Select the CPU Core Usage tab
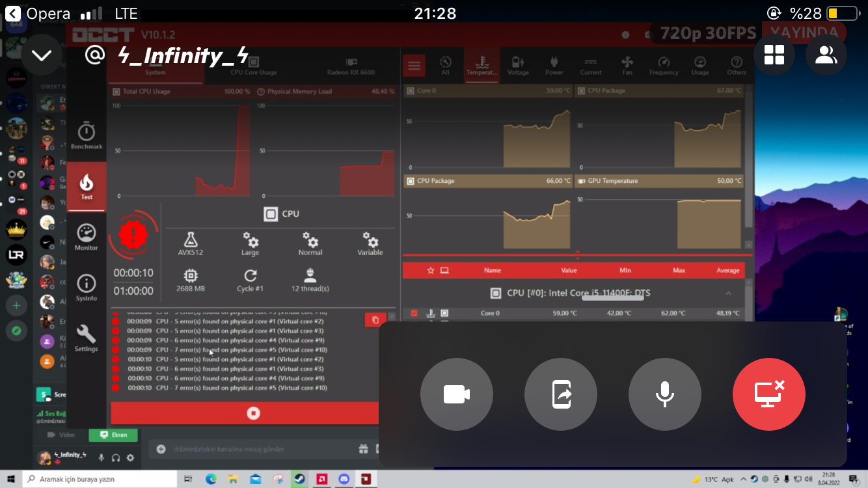868x488 pixels. coord(254,66)
